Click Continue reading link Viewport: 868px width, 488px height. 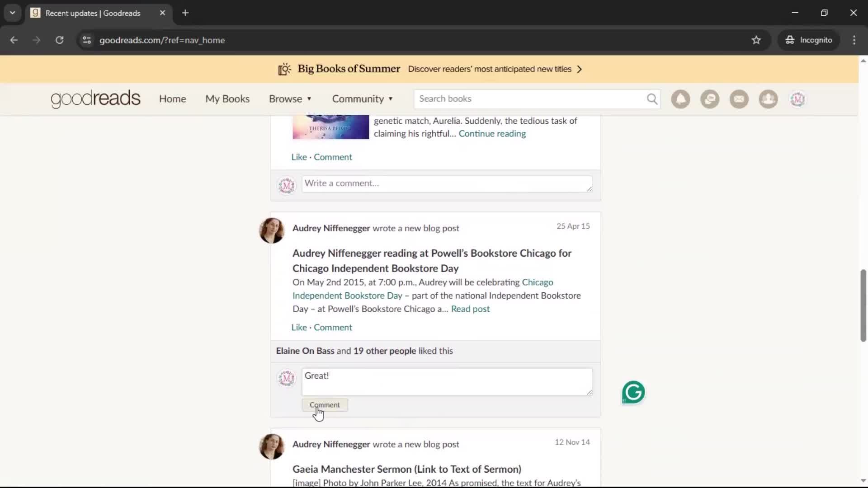492,134
